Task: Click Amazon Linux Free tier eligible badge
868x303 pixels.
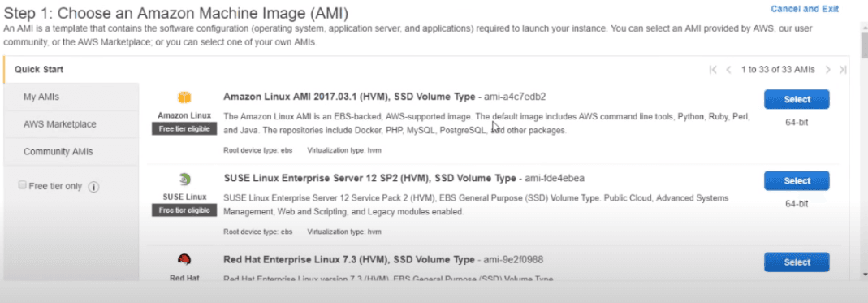Action: click(x=184, y=129)
